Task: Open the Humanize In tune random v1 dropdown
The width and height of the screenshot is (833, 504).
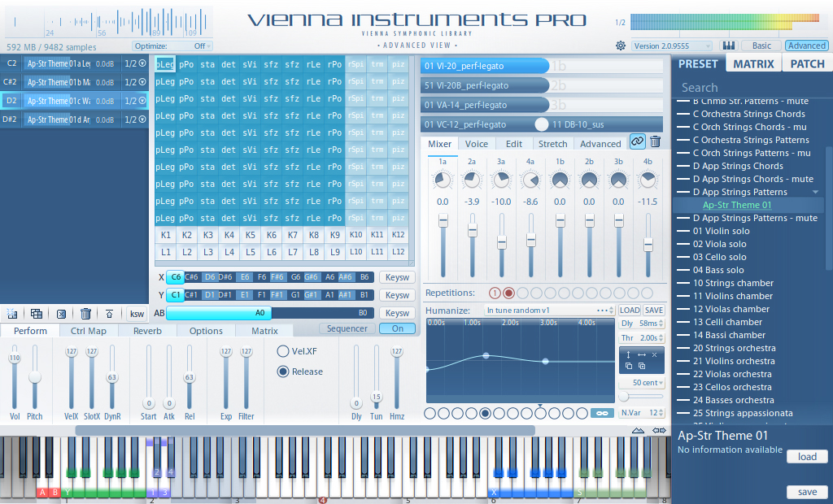Action: tap(549, 311)
